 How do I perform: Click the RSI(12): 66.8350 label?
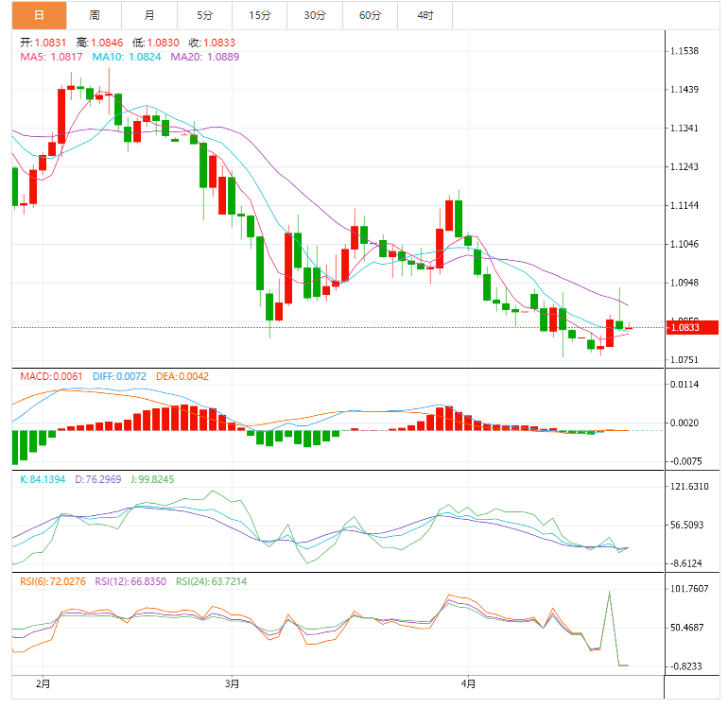[x=130, y=581]
